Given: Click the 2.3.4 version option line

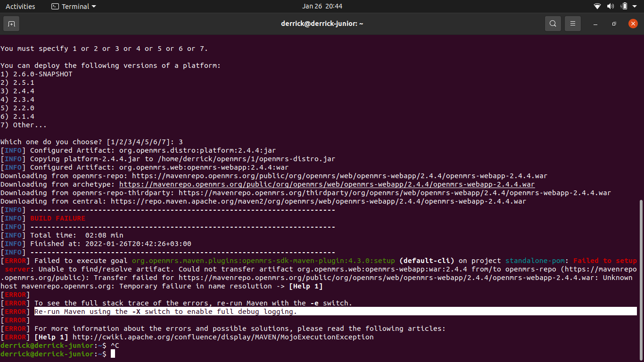Looking at the screenshot, I should (x=17, y=99).
